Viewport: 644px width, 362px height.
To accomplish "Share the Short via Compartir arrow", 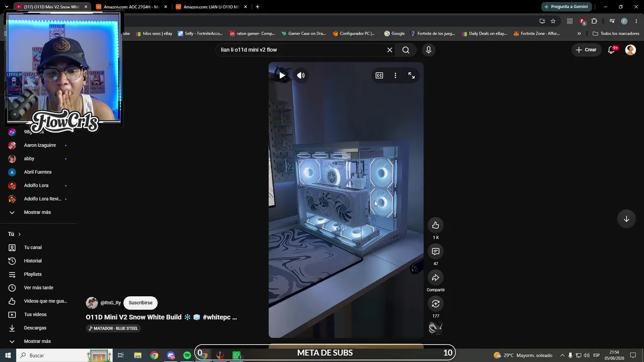I will (x=436, y=278).
